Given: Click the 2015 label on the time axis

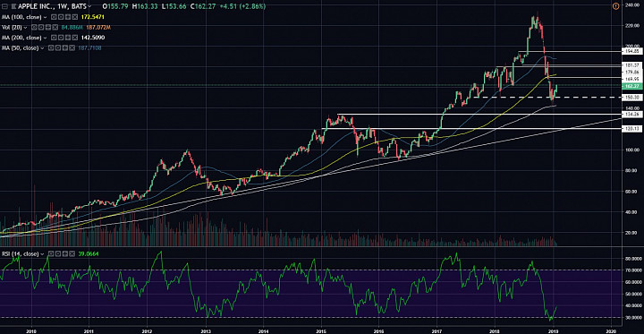Looking at the screenshot, I should pyautogui.click(x=321, y=330).
